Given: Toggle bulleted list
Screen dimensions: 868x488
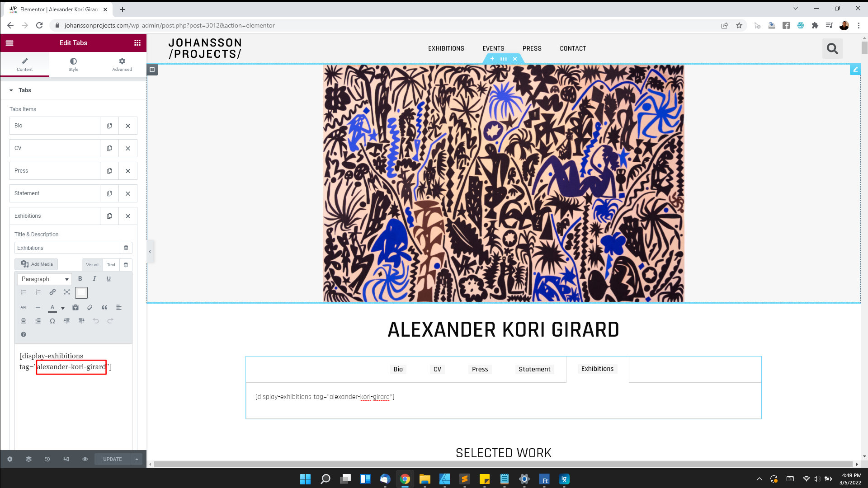Looking at the screenshot, I should [24, 292].
